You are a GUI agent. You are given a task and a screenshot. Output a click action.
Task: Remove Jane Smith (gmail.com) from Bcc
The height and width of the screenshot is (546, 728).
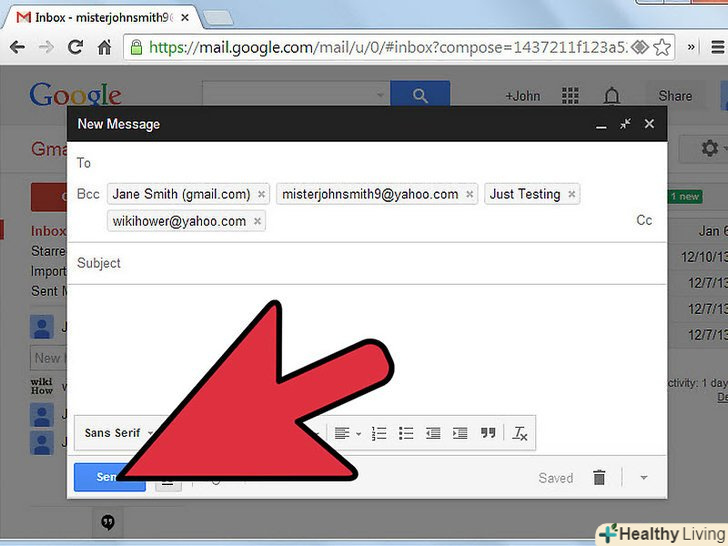click(x=261, y=195)
